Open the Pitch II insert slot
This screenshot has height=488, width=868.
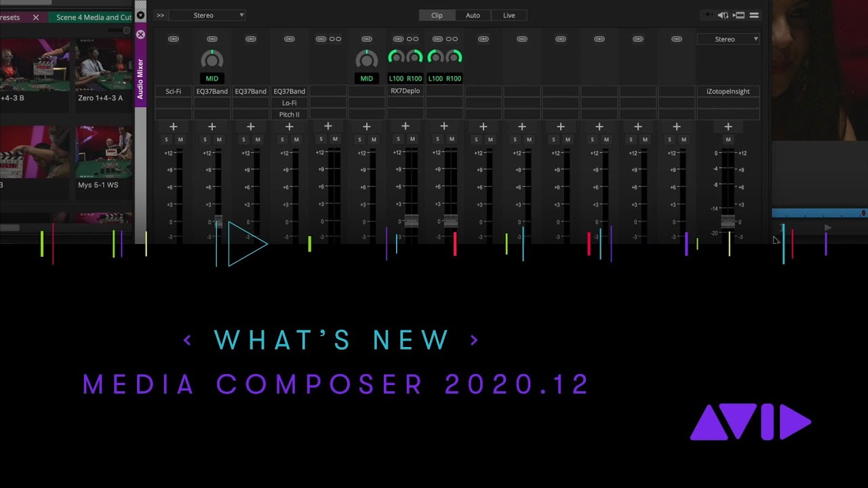pyautogui.click(x=289, y=115)
